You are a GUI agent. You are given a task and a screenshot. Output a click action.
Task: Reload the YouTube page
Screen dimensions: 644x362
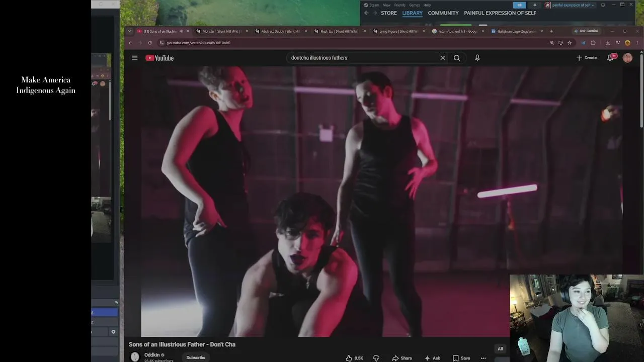pos(150,43)
